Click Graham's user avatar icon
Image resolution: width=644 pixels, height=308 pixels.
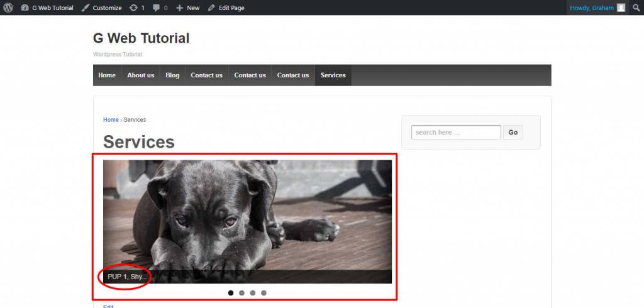pyautogui.click(x=621, y=8)
